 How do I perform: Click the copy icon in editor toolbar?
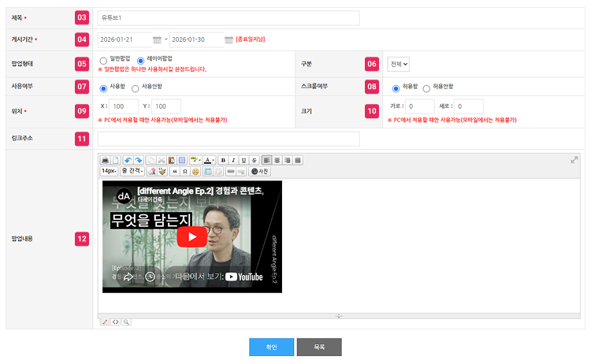coord(151,161)
